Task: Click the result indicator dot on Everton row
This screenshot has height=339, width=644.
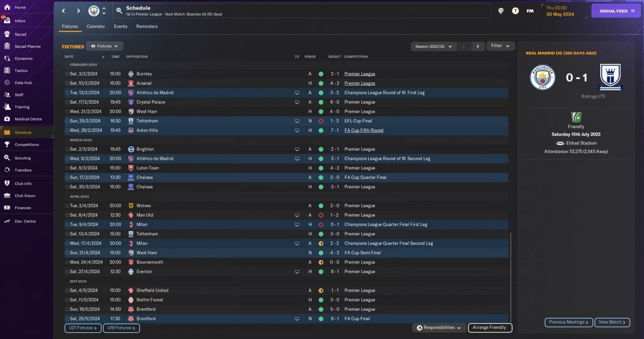Action: (x=321, y=272)
